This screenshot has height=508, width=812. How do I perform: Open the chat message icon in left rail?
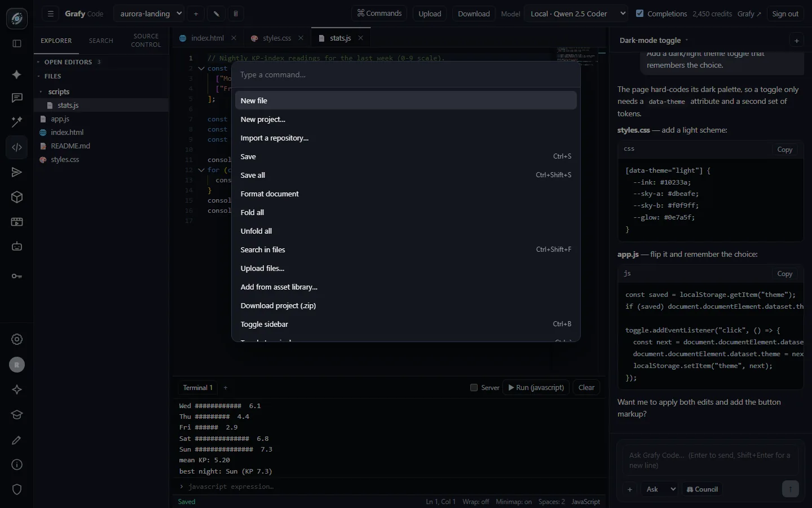click(17, 98)
